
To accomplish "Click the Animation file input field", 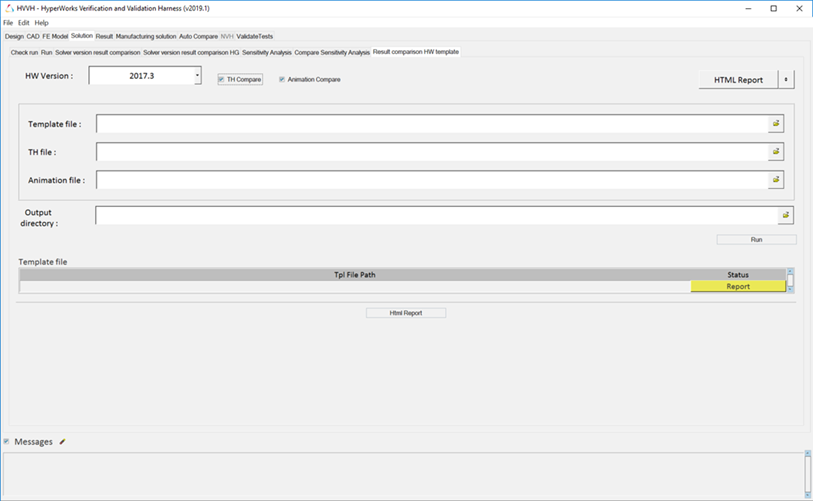I will (432, 180).
